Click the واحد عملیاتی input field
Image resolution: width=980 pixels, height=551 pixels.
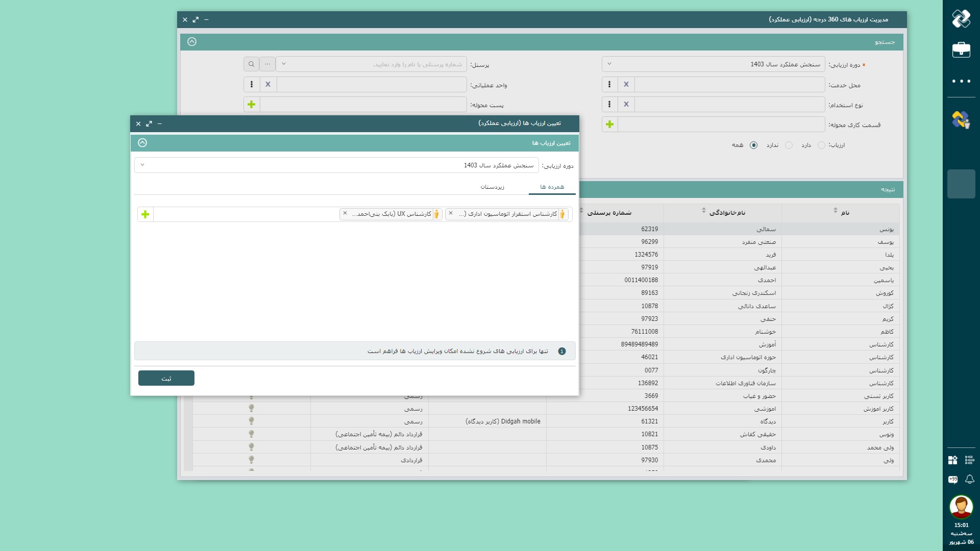(372, 84)
